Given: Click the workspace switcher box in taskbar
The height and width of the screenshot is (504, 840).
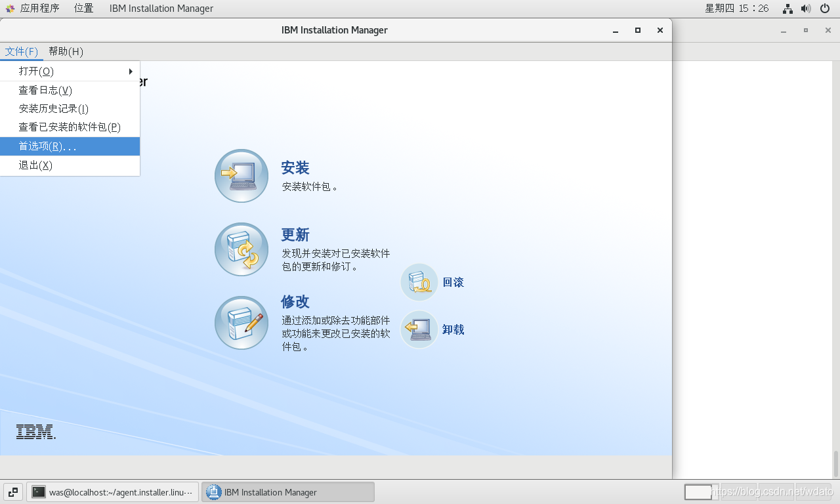Looking at the screenshot, I should click(698, 492).
